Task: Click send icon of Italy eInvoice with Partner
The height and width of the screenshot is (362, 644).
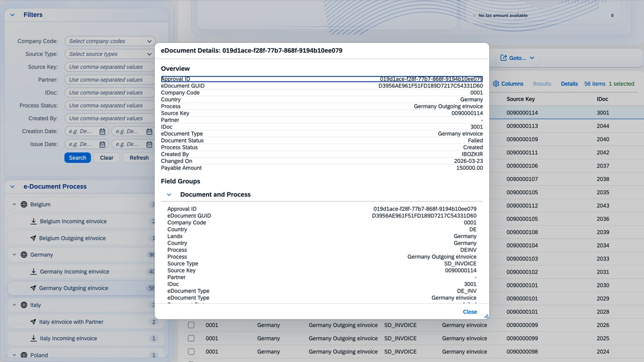Action: tap(33, 322)
